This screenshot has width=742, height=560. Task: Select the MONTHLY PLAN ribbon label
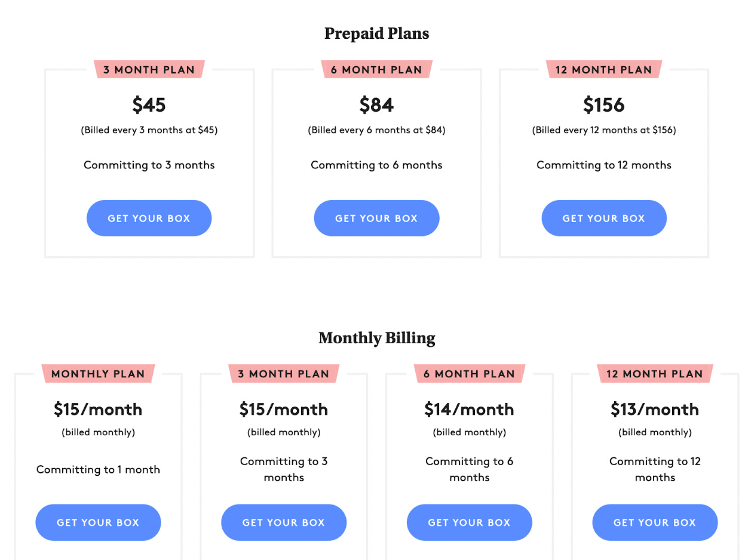click(98, 374)
